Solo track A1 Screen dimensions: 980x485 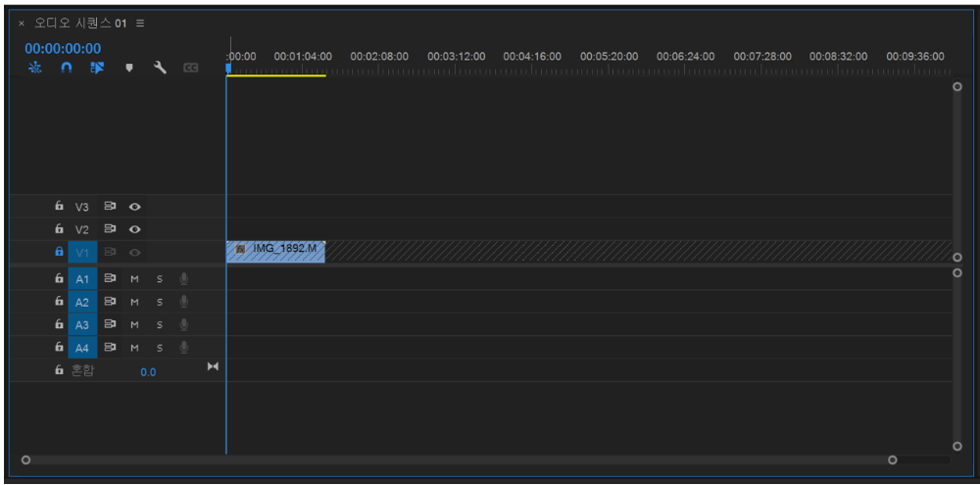[160, 278]
